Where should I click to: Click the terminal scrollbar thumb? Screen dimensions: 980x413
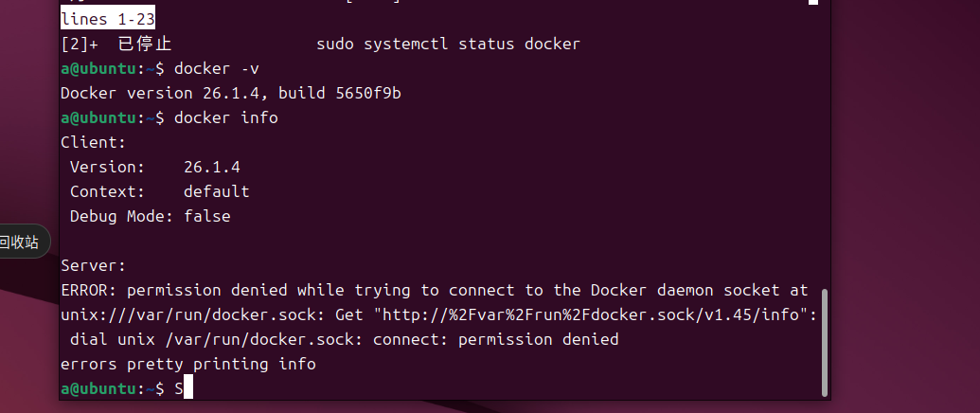pyautogui.click(x=825, y=342)
